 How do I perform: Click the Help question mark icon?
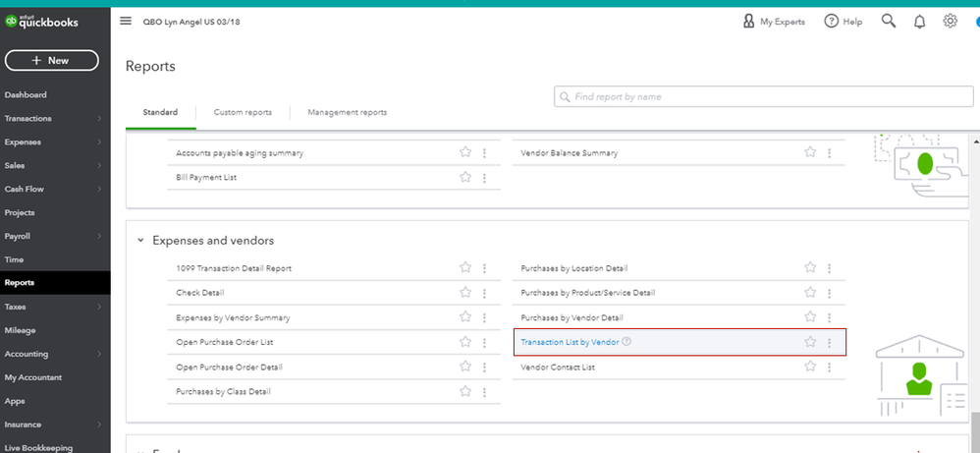click(x=831, y=21)
